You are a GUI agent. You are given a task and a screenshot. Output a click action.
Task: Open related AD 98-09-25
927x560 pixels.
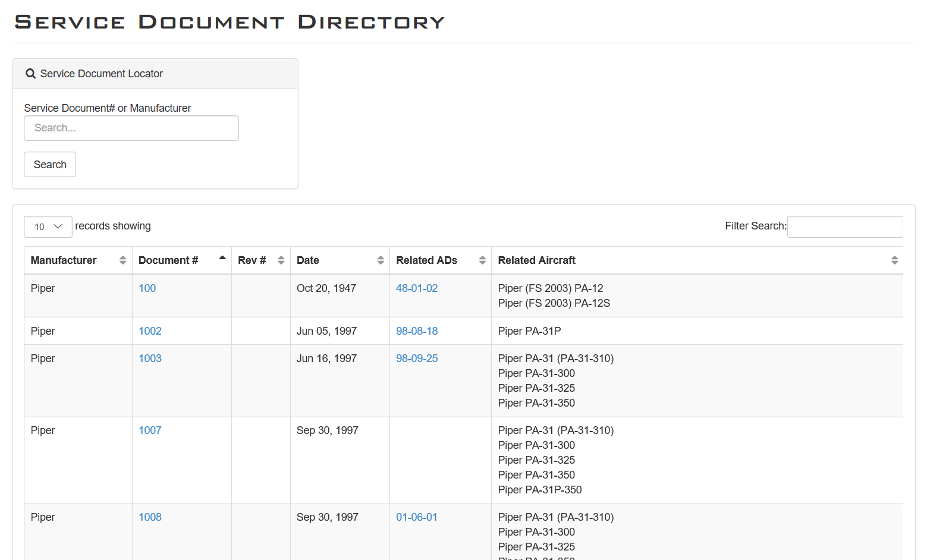click(417, 358)
